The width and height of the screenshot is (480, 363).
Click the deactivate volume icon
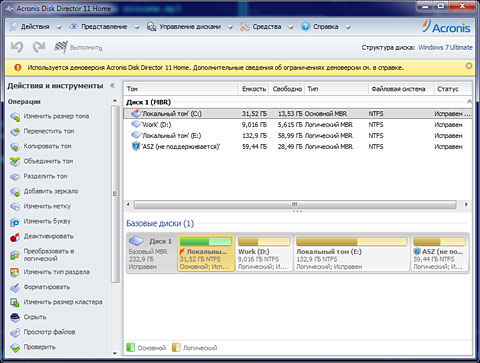tap(15, 237)
